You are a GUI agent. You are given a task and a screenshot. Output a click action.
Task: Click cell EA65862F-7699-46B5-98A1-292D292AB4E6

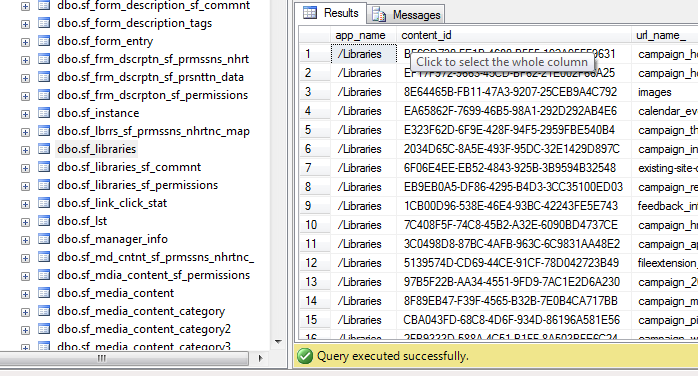click(514, 111)
